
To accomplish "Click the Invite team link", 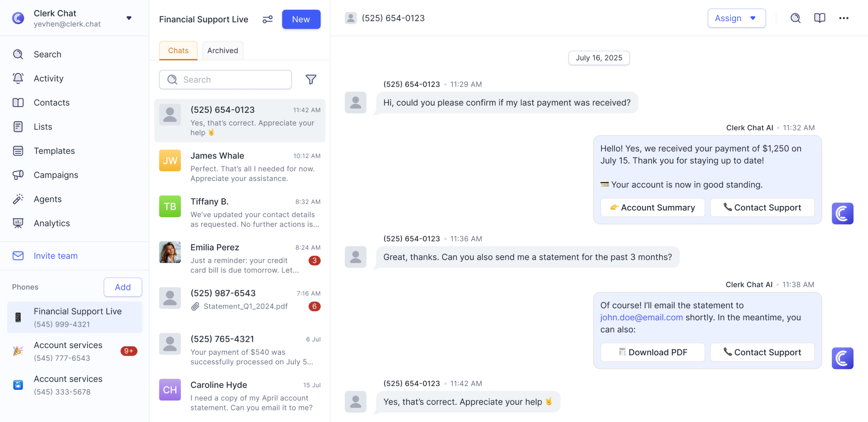I will coord(55,256).
